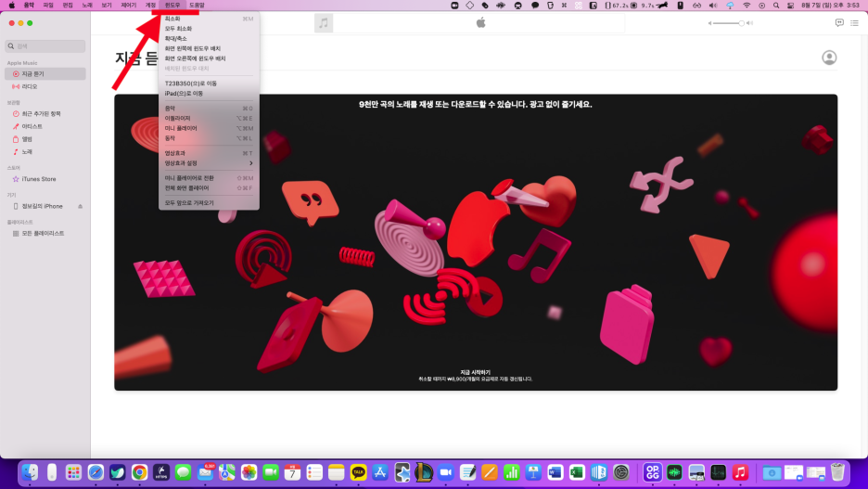Click the Apple Music promo banner image
The height and width of the screenshot is (489, 868).
pos(476,242)
